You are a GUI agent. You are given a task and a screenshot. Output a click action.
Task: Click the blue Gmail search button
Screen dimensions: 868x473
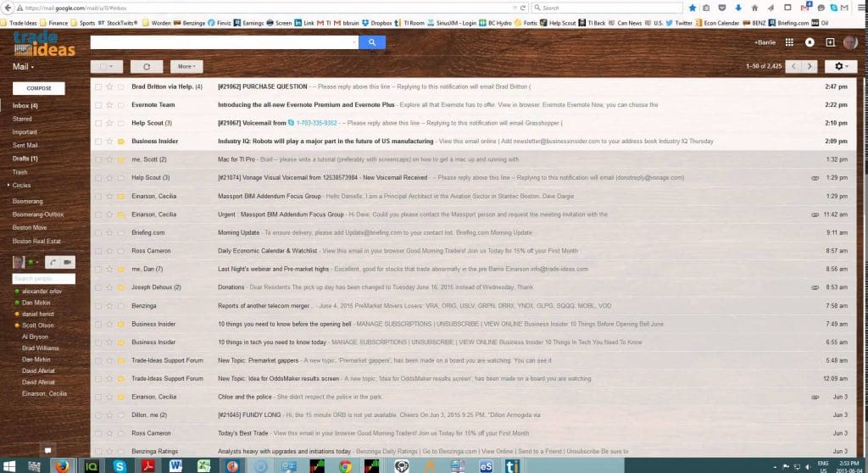(x=372, y=42)
